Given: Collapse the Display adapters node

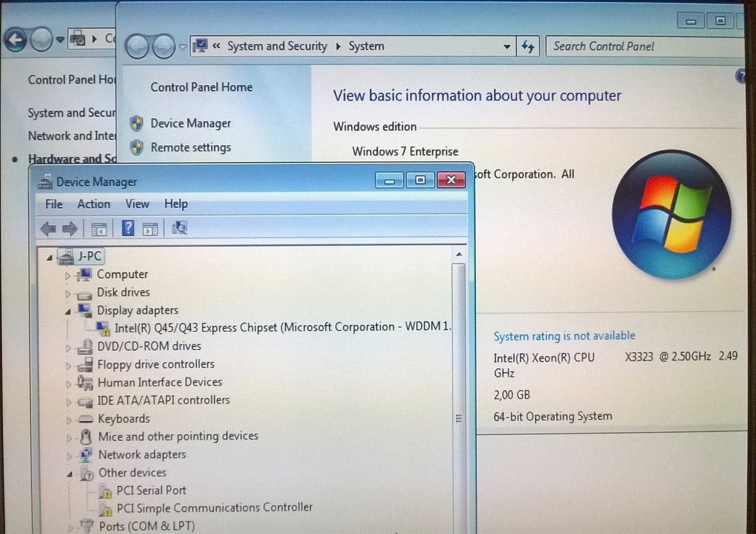Looking at the screenshot, I should (68, 312).
